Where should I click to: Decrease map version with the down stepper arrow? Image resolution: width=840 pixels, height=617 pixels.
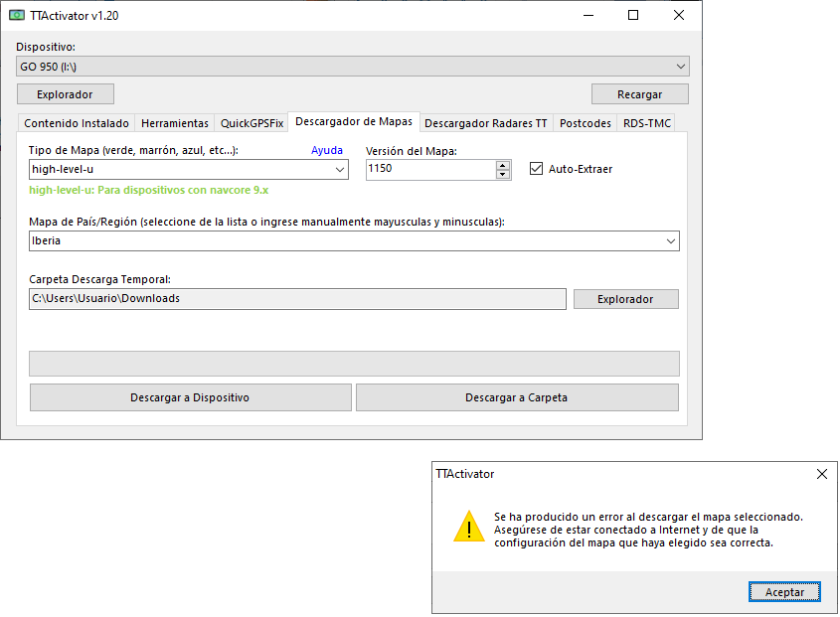[x=502, y=174]
